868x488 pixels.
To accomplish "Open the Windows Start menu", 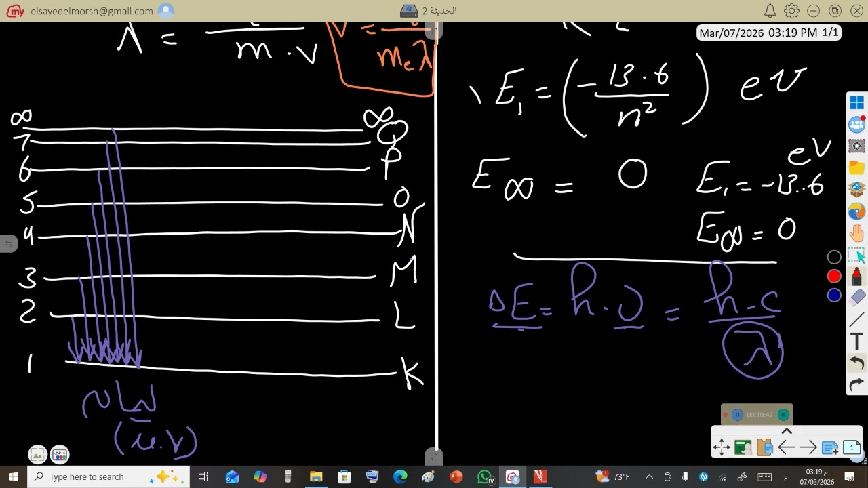I will 14,476.
